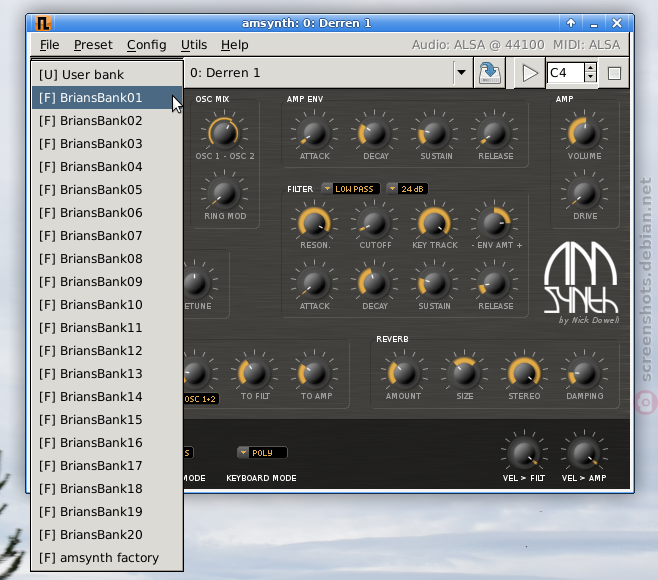The image size is (658, 580).
Task: Click the Amp Env SUSTAIN knob
Action: click(434, 133)
